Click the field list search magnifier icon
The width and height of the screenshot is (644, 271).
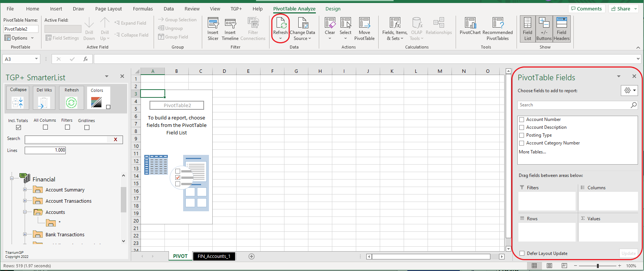pyautogui.click(x=634, y=105)
